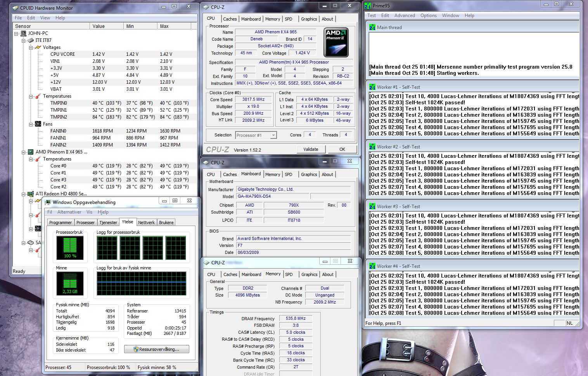
Task: Click the AMD Phenom II logo in CPU-Z
Action: coord(336,43)
